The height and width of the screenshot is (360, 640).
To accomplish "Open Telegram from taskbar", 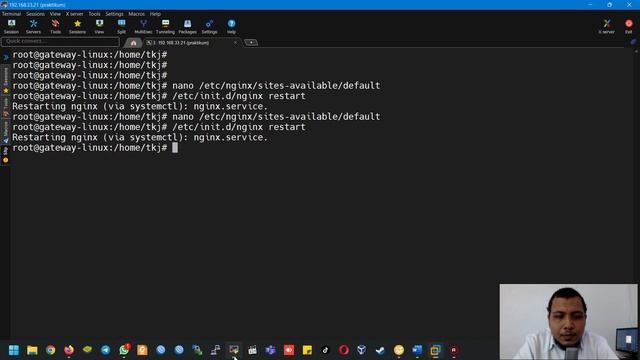I will tap(106, 350).
